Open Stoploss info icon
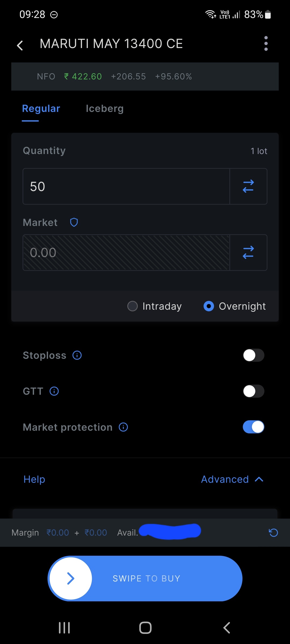The width and height of the screenshot is (290, 644). coord(77,355)
